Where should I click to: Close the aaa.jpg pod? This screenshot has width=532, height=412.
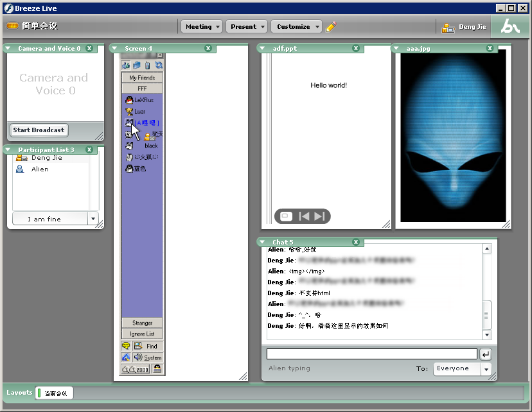pyautogui.click(x=490, y=48)
